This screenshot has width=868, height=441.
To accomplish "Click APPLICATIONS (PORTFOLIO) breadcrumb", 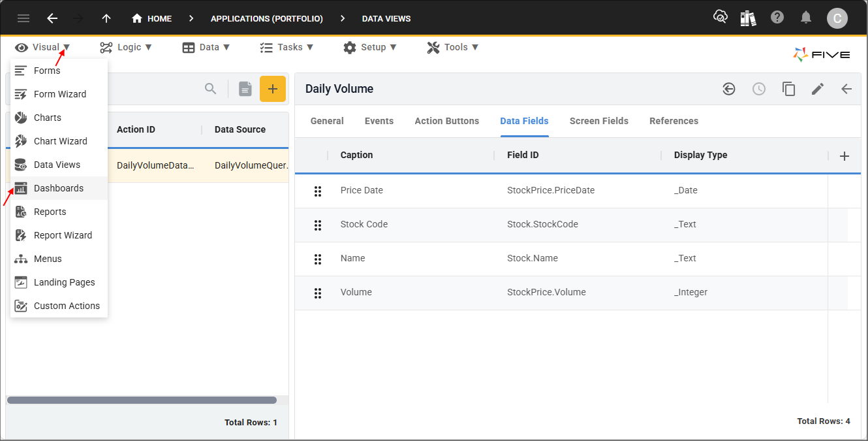I will (x=267, y=18).
